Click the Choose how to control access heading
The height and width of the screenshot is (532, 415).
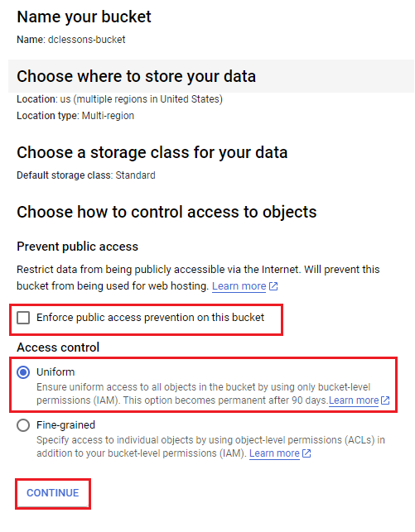pyautogui.click(x=166, y=212)
